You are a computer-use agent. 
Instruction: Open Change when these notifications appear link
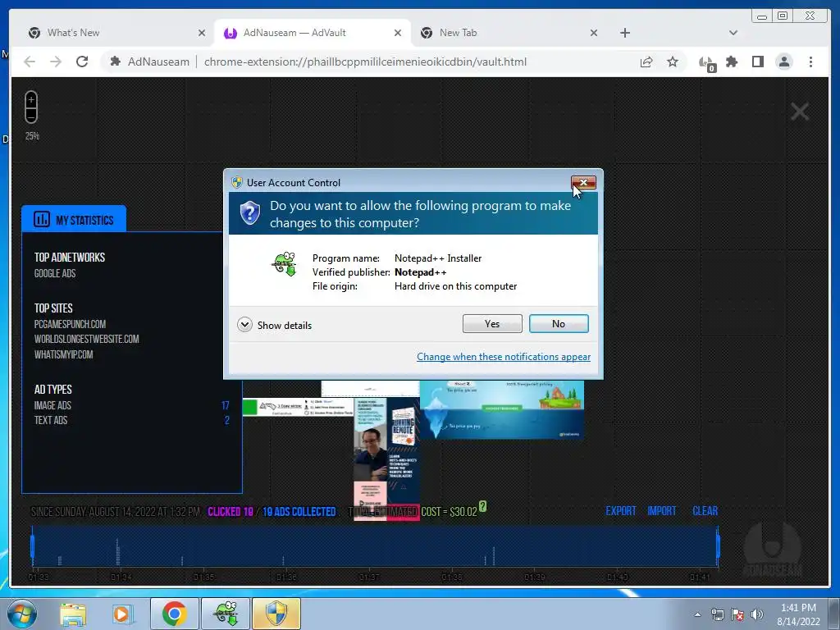tap(504, 357)
